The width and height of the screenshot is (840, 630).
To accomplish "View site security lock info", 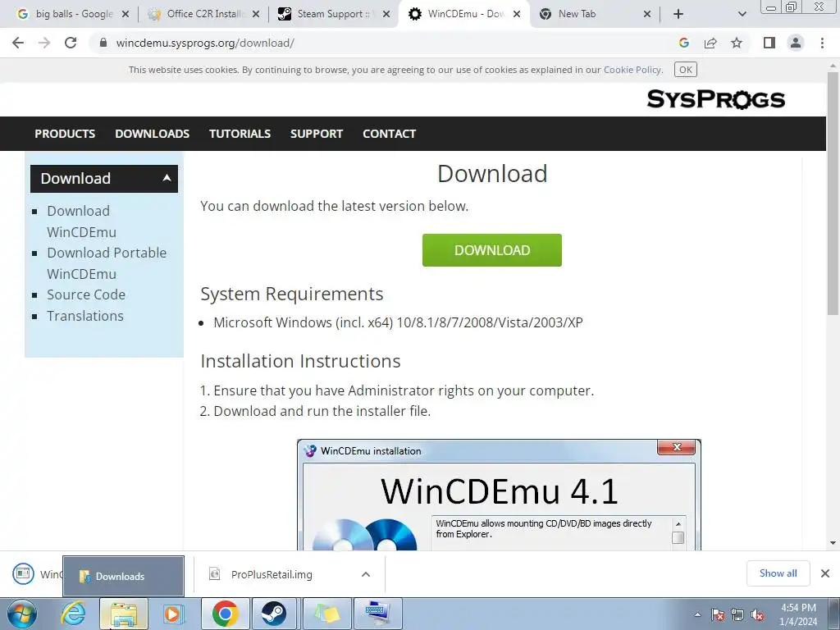I will coord(103,43).
